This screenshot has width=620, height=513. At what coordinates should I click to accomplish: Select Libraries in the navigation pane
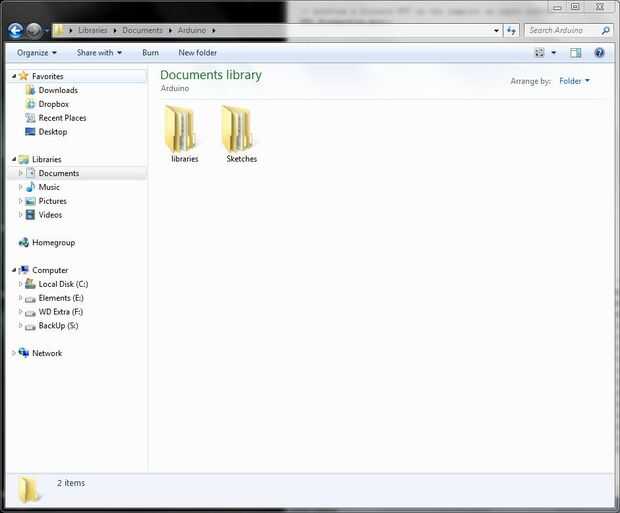tap(47, 159)
